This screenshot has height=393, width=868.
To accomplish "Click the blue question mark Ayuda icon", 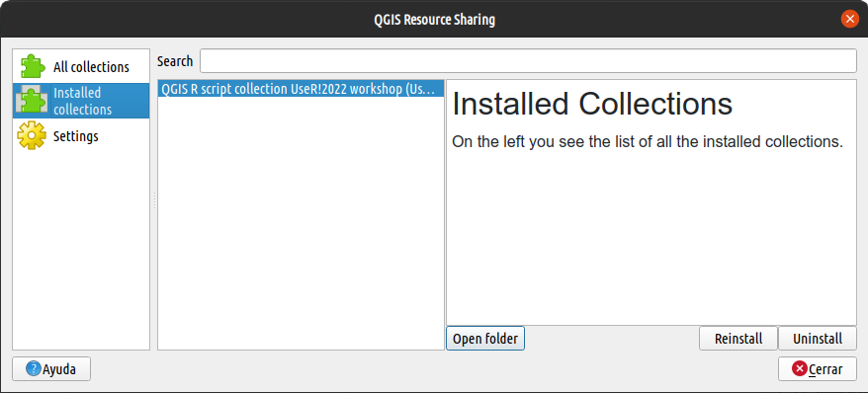I will (x=34, y=368).
